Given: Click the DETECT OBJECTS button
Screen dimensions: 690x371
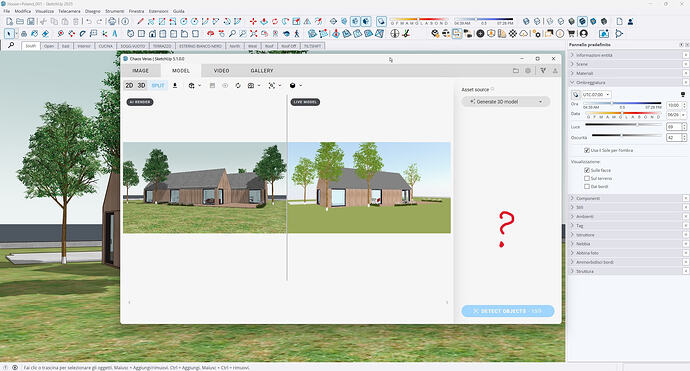Looking at the screenshot, I should click(x=508, y=311).
